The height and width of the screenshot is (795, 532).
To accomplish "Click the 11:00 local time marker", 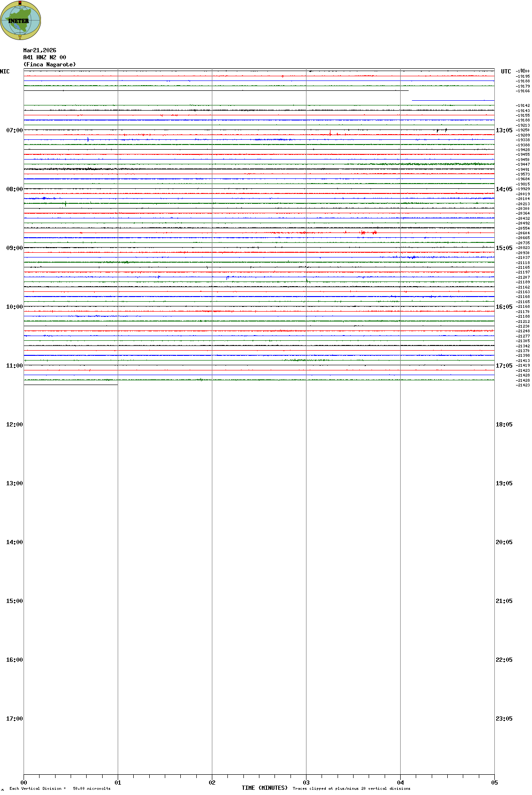I will coord(14,366).
